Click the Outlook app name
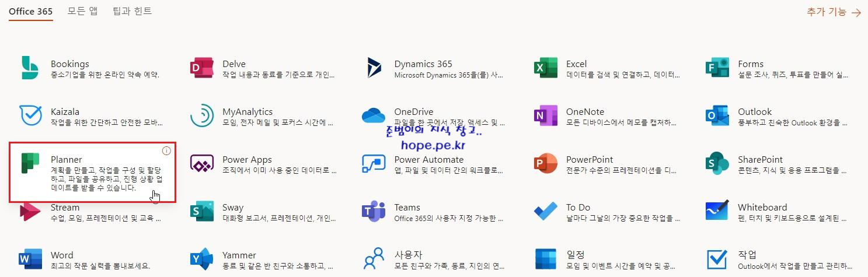868x277 pixels. point(755,111)
